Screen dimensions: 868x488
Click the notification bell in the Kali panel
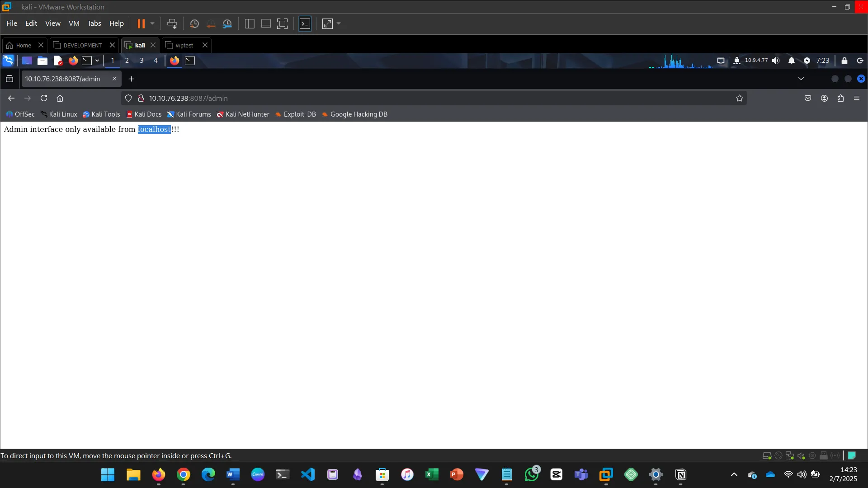pos(792,61)
